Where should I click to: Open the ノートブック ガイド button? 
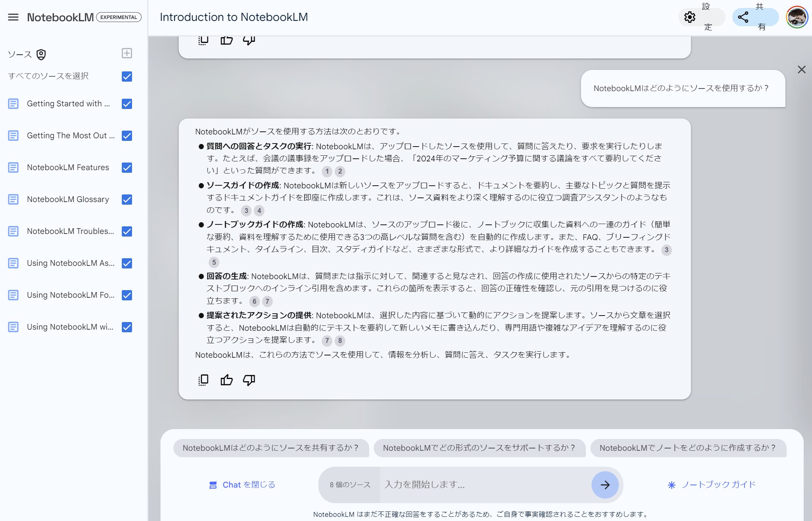coord(712,485)
